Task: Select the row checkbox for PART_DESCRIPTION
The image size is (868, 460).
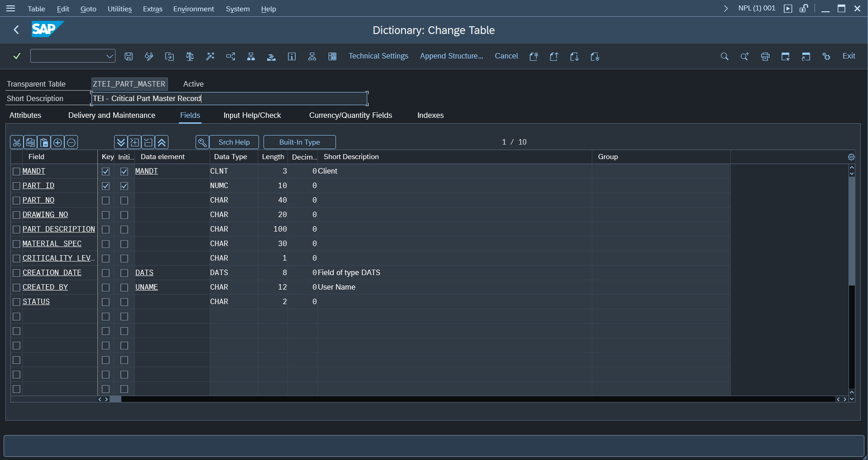Action: click(x=17, y=229)
